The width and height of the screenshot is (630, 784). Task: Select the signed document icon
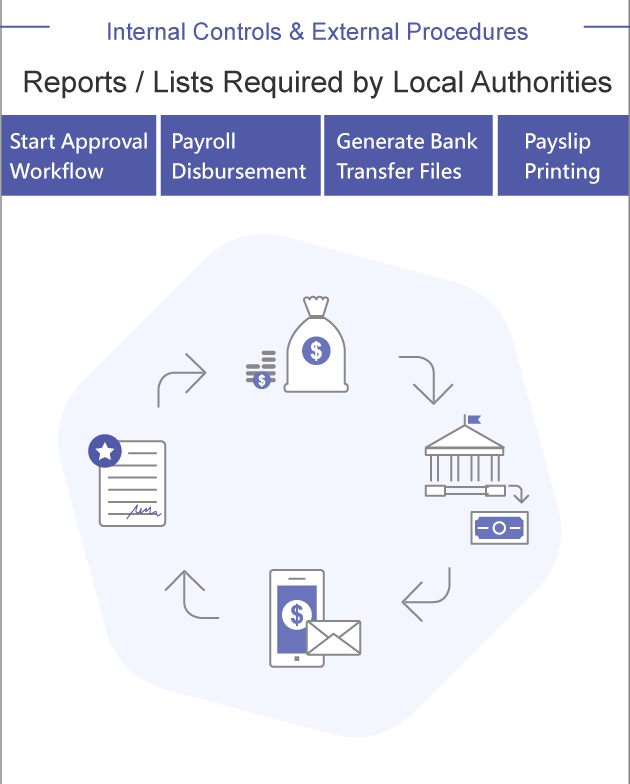132,485
